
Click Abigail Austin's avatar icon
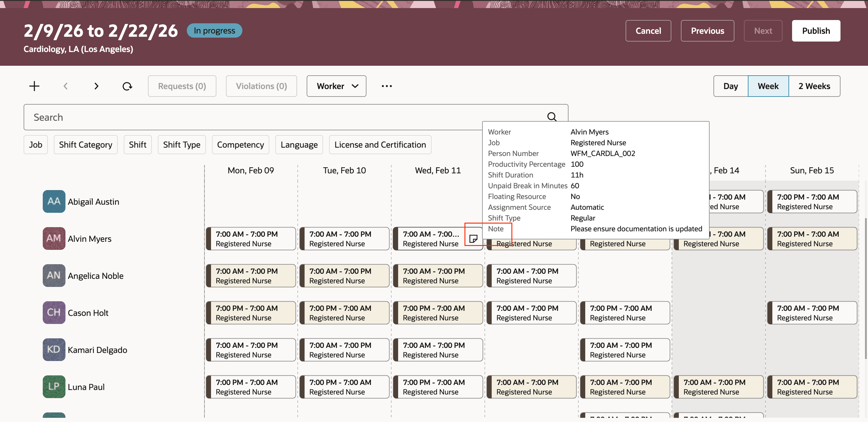54,201
